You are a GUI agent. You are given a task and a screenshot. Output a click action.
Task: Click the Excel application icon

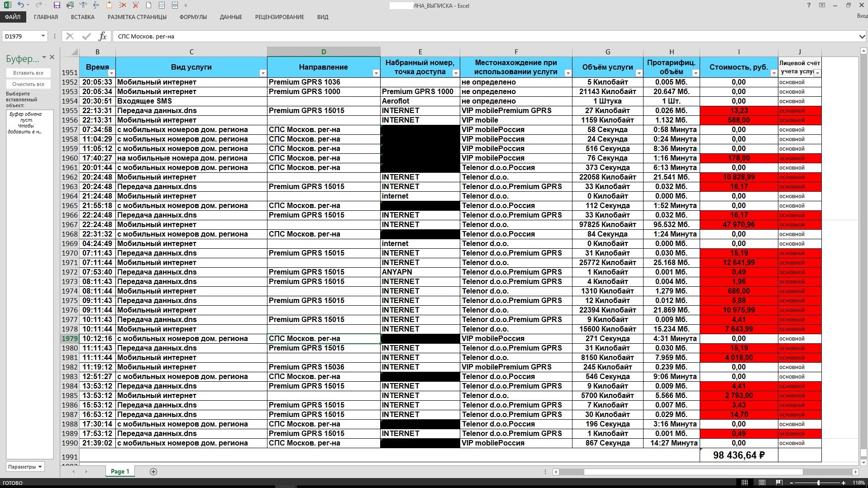(7, 5)
